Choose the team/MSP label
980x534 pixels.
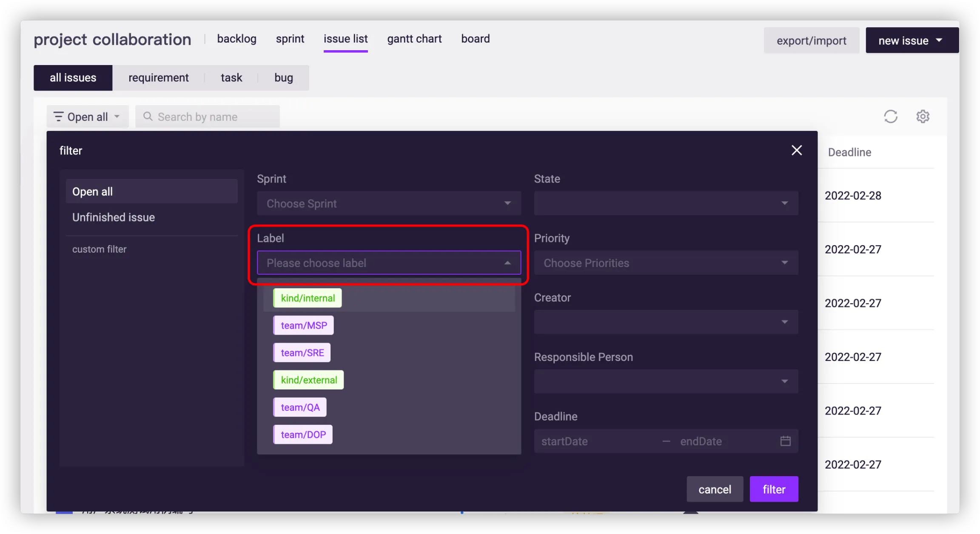tap(303, 325)
